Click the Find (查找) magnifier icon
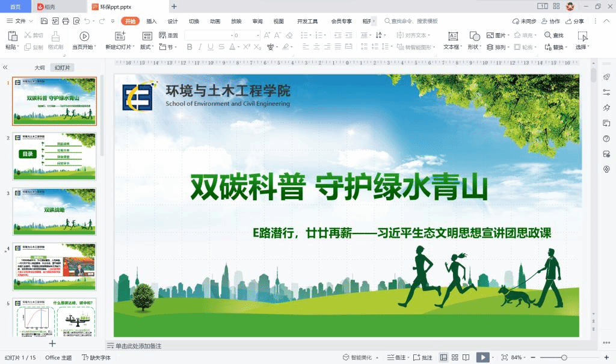Screen dimensions: 616x364 (x=548, y=35)
